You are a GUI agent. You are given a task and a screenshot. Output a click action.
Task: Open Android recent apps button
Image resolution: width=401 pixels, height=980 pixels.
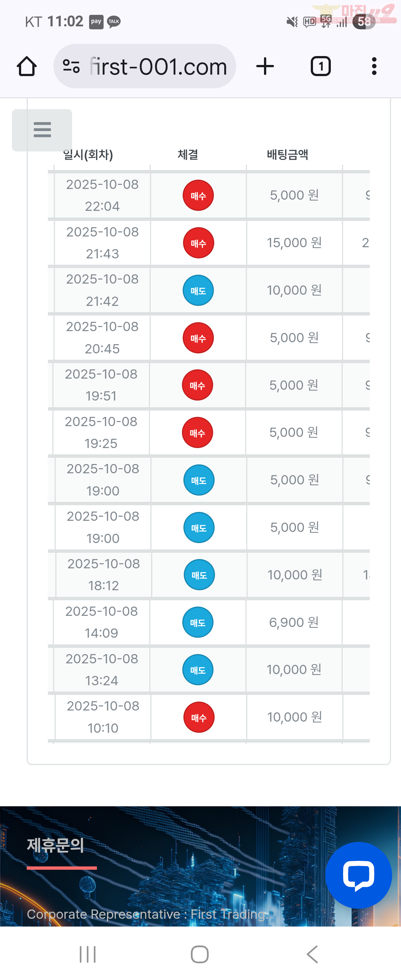(88, 954)
